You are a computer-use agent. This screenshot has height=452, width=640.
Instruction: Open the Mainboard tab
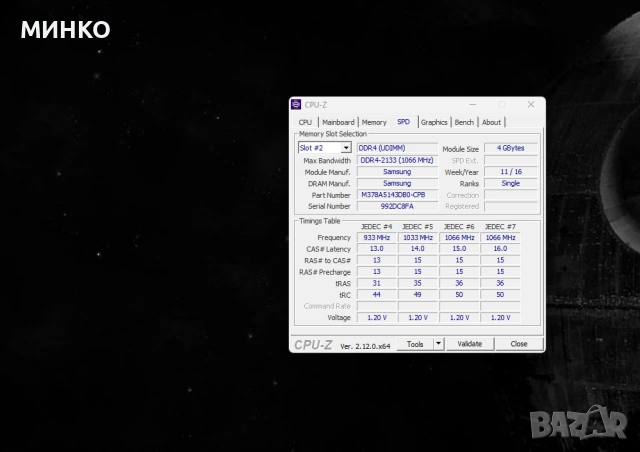(x=338, y=122)
